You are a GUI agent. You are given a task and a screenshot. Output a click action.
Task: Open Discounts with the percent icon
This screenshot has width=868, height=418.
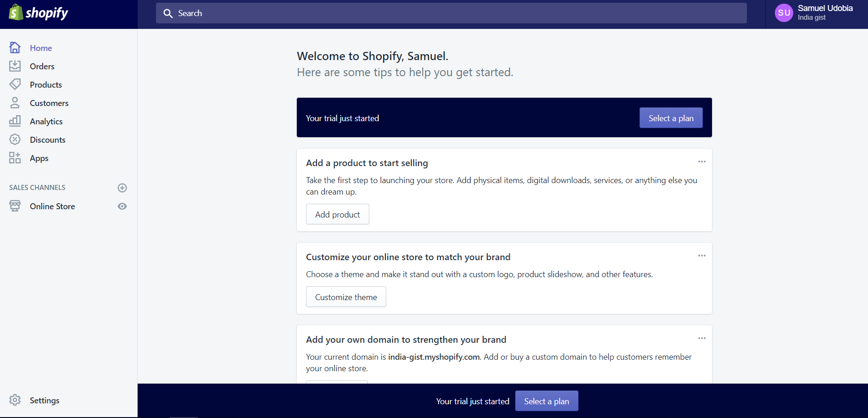click(15, 139)
